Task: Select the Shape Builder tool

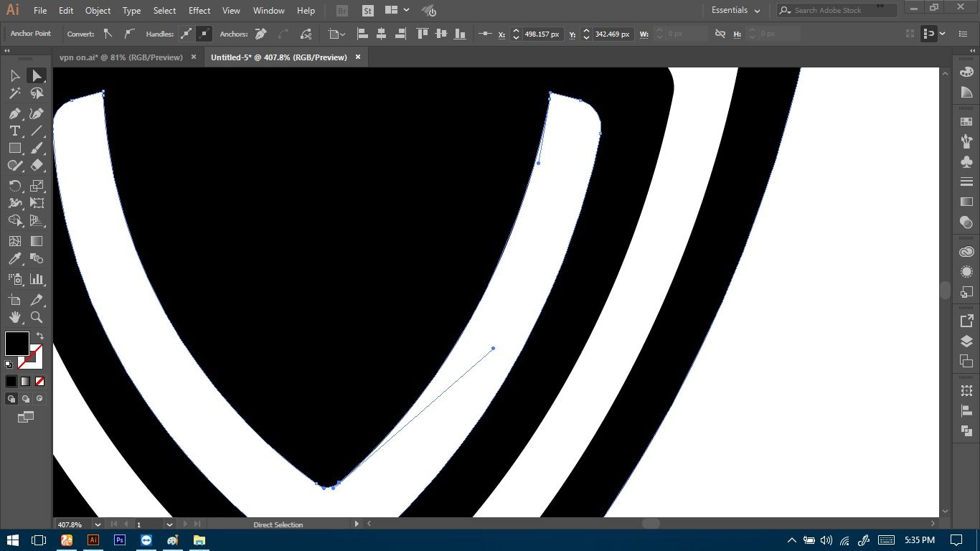Action: pos(14,221)
